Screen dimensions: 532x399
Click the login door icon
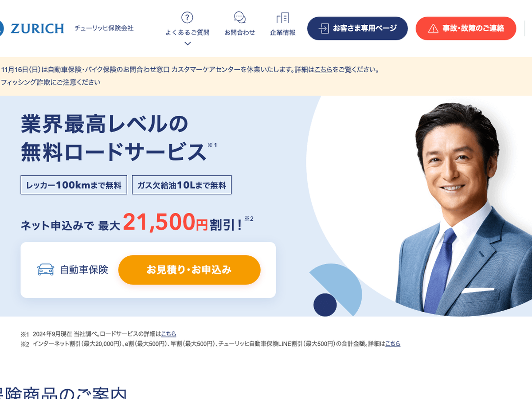[x=324, y=28]
